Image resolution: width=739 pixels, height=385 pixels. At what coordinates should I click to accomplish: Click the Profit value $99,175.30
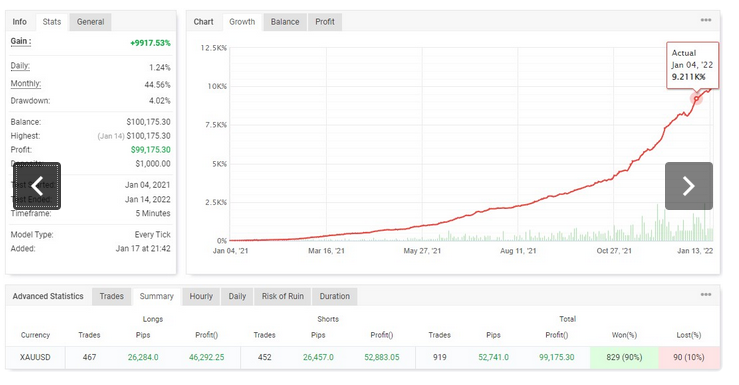pos(151,150)
